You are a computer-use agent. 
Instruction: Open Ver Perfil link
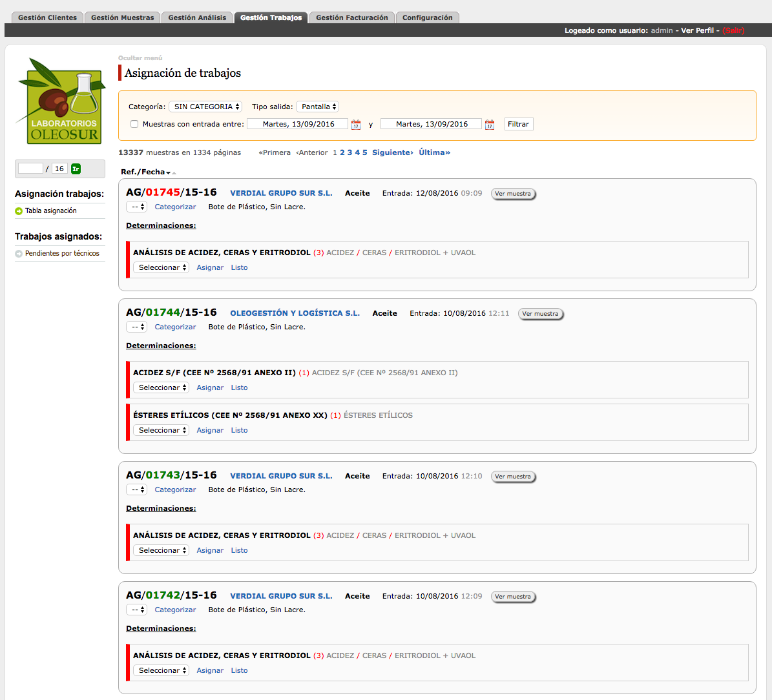(697, 30)
